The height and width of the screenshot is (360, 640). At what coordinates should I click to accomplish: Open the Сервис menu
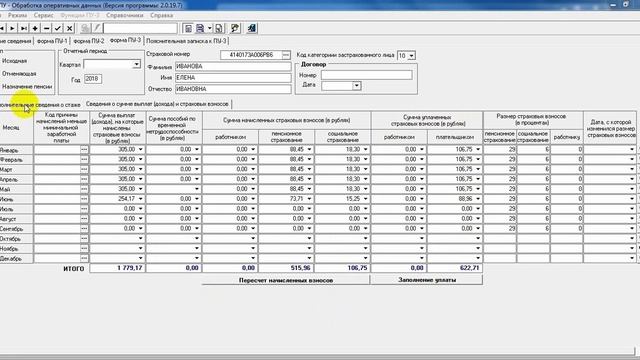(x=44, y=15)
